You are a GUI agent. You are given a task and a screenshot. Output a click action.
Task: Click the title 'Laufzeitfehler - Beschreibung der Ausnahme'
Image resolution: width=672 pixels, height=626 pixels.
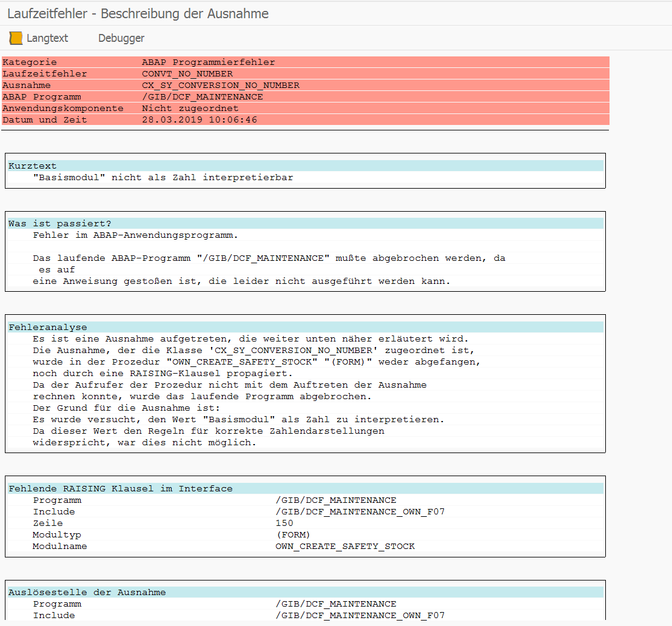click(x=138, y=13)
